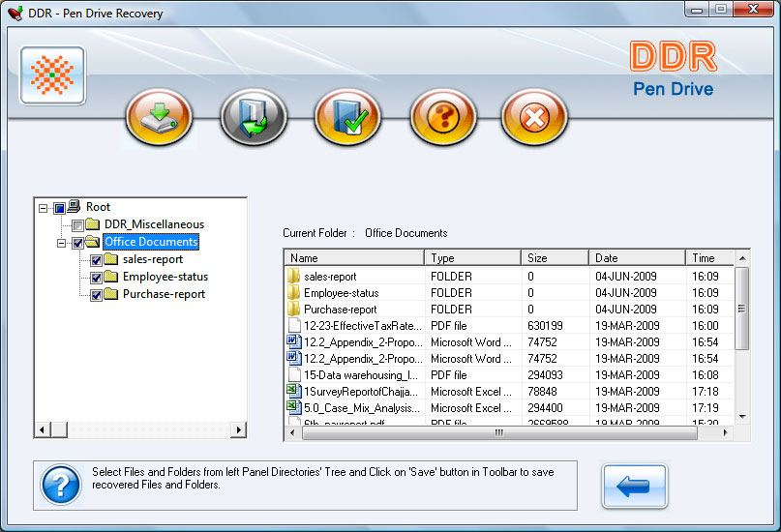Uncheck the Office Documents checkbox
Image resolution: width=781 pixels, height=532 pixels.
(x=77, y=243)
